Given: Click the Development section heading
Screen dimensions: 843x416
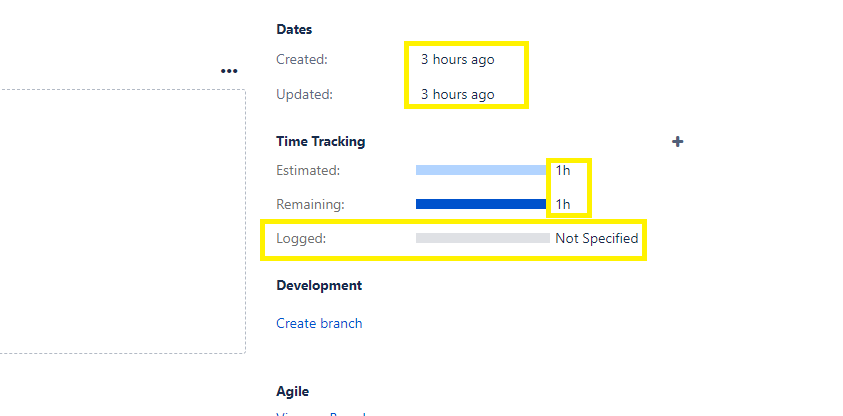Looking at the screenshot, I should coord(319,285).
